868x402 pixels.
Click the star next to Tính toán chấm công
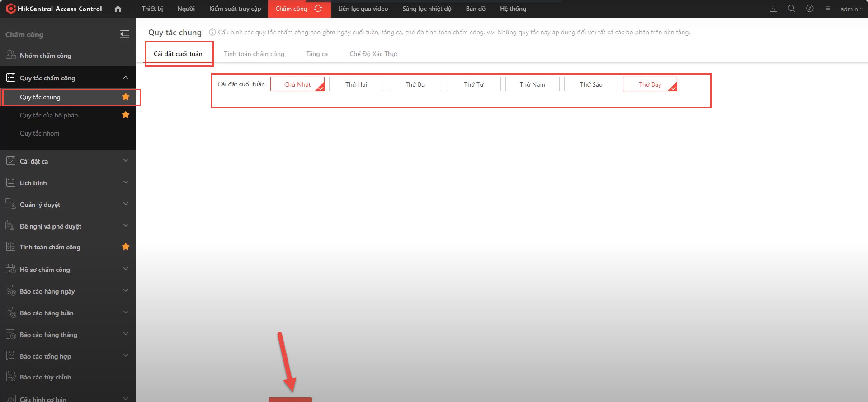click(x=126, y=247)
